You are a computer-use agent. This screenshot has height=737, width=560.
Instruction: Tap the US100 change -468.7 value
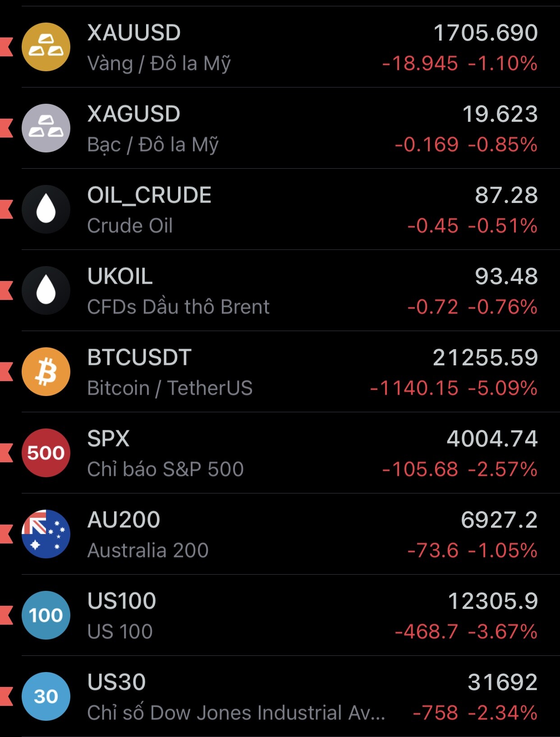(x=426, y=631)
